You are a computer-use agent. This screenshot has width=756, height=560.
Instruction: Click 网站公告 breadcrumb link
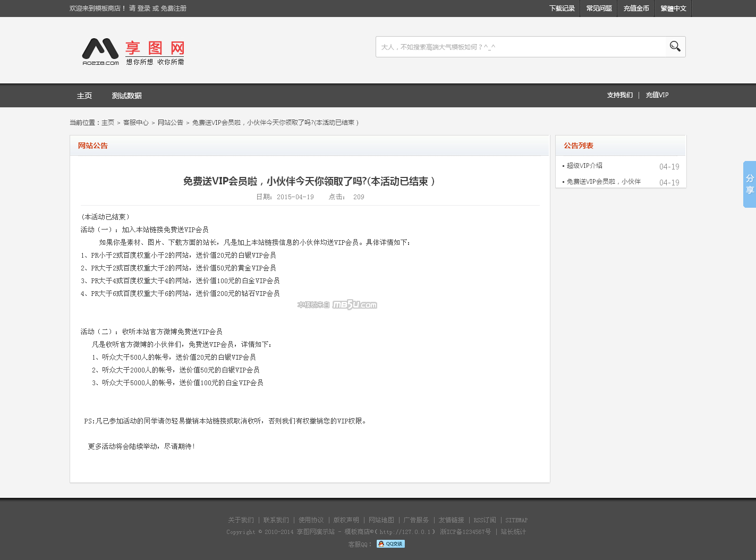pyautogui.click(x=170, y=123)
